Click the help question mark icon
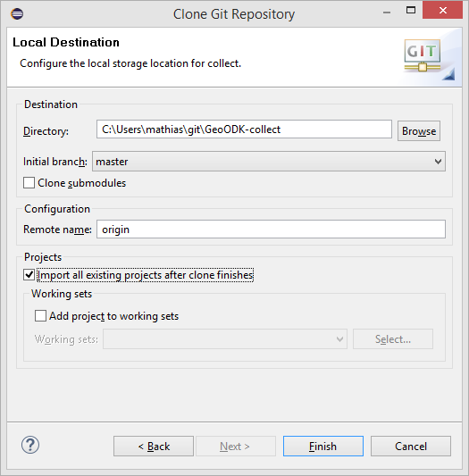Image resolution: width=469 pixels, height=476 pixels. click(30, 445)
